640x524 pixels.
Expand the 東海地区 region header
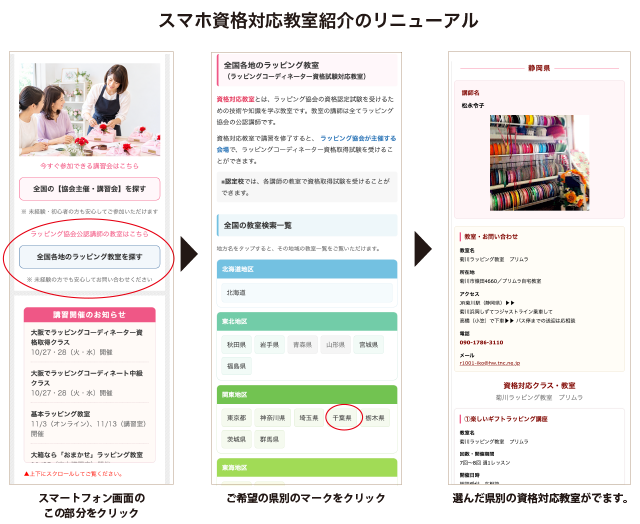coord(307,467)
